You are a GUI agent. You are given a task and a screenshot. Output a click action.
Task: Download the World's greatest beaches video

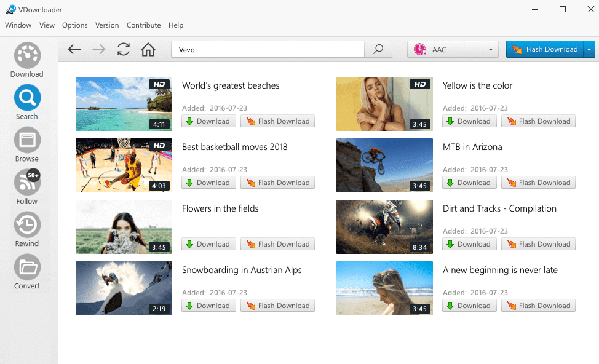click(208, 121)
